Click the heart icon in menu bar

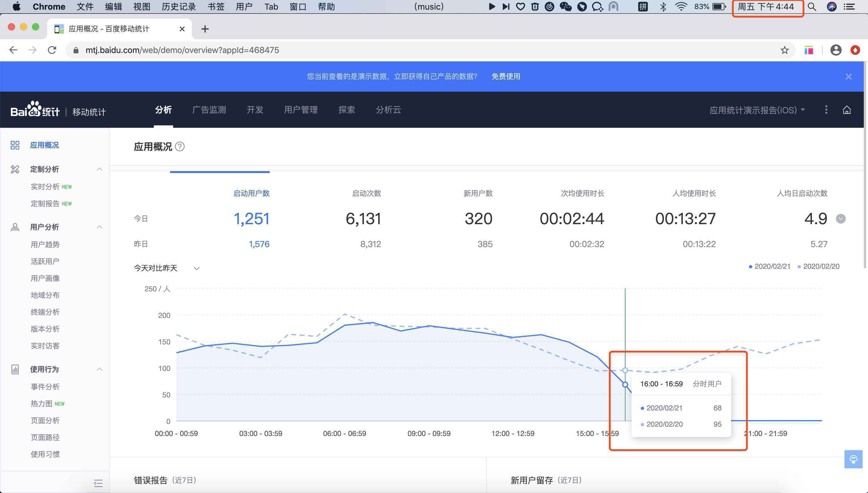520,6
